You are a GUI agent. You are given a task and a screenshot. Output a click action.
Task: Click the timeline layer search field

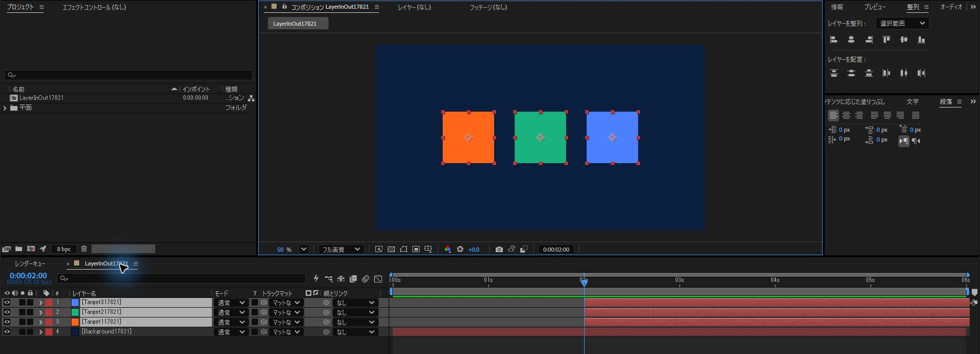click(x=181, y=278)
